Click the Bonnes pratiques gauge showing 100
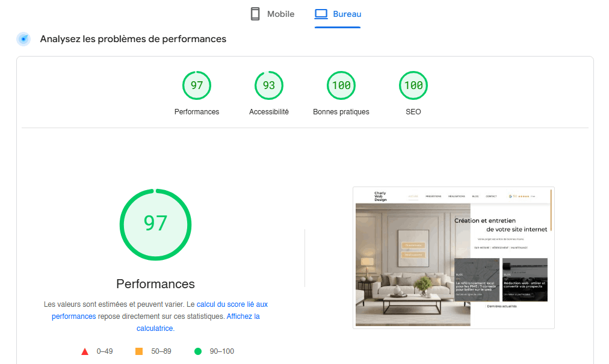The image size is (609, 364). pos(341,85)
